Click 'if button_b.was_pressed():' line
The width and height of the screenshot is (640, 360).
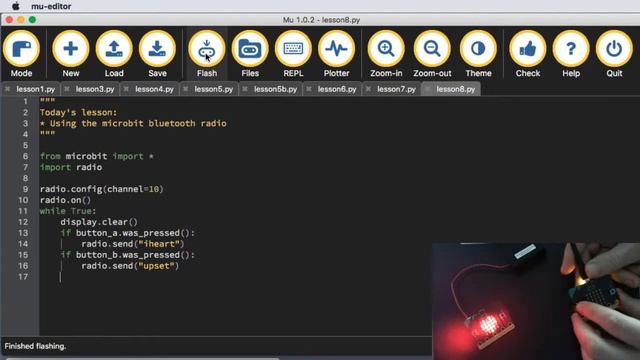pos(128,255)
